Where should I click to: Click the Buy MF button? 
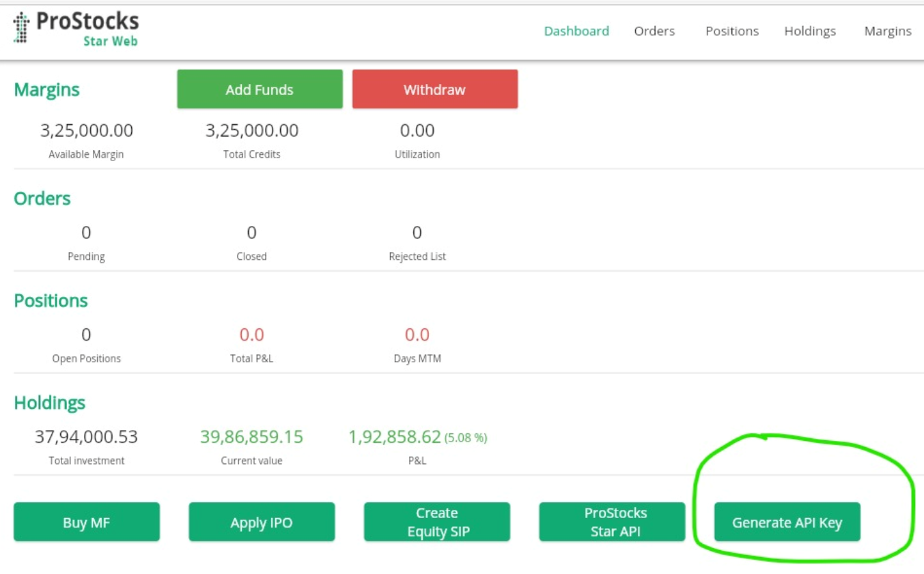87,522
